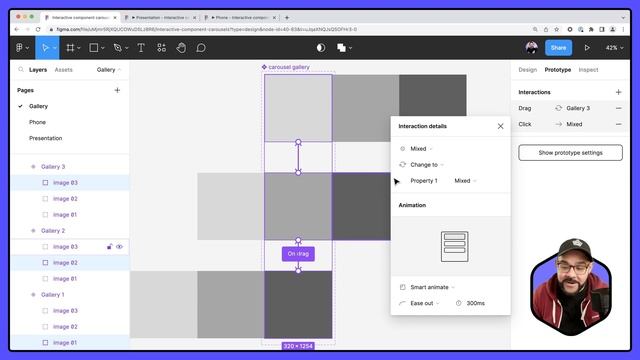Open a new browser tab
The image size is (640, 360).
287,18
